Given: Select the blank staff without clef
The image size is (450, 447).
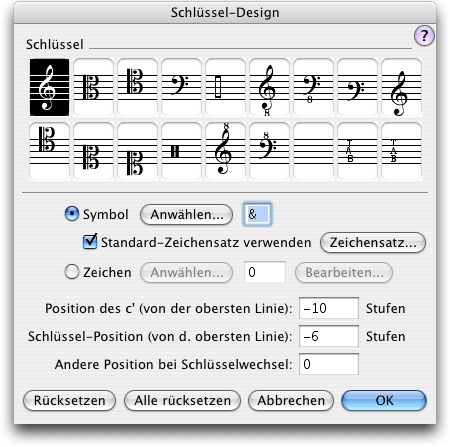Looking at the screenshot, I should point(314,151).
